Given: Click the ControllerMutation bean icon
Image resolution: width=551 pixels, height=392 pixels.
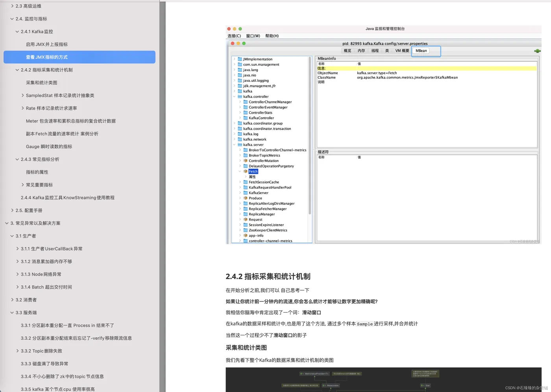Looking at the screenshot, I should click(x=246, y=161).
